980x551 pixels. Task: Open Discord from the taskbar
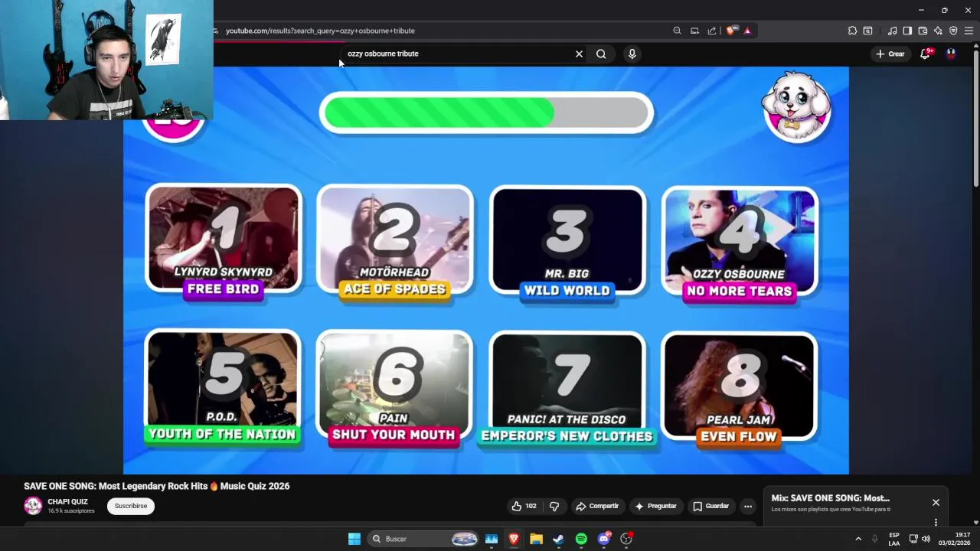(604, 539)
